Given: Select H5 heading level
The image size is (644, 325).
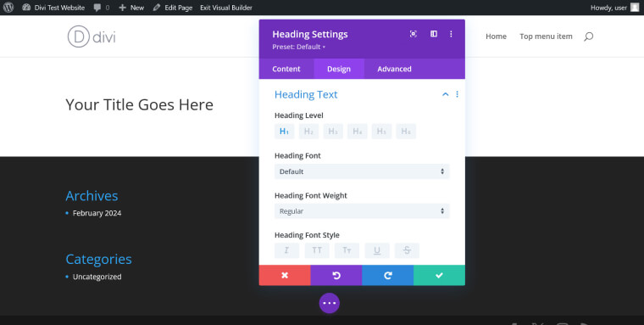Looking at the screenshot, I should (381, 132).
